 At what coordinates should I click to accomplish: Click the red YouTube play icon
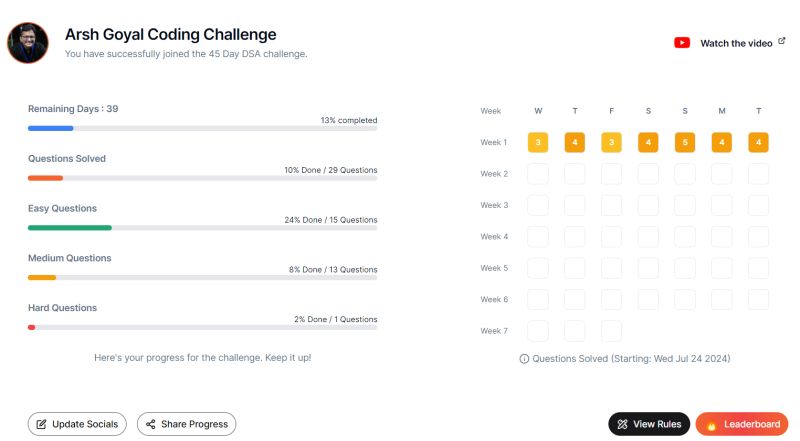[x=682, y=43]
